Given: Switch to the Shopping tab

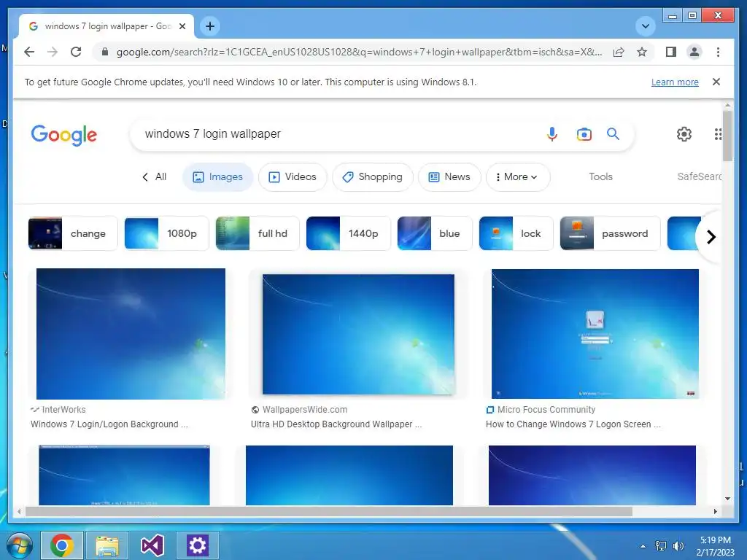Looking at the screenshot, I should coord(373,177).
